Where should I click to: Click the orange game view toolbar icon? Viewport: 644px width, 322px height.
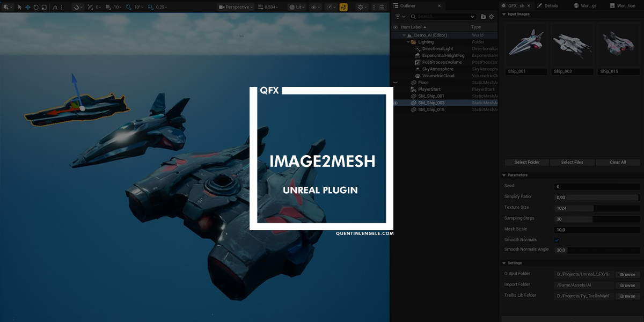tap(343, 8)
